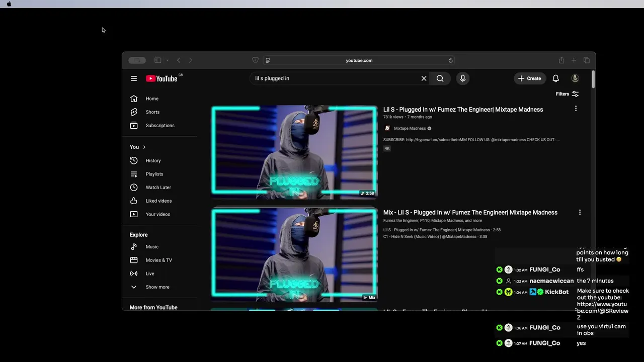Viewport: 644px width, 362px height.
Task: Open search Filters
Action: 567,94
